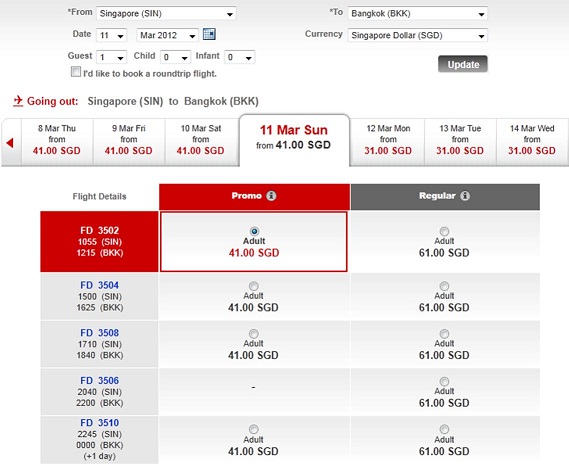The image size is (569, 467).
Task: Switch to the 9 Mar Fri tab
Action: (128, 140)
